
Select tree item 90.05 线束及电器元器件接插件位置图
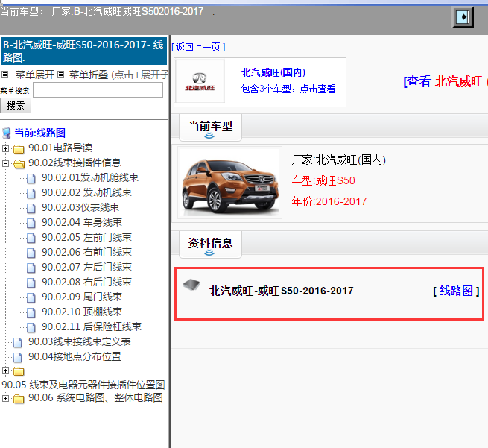click(x=83, y=385)
